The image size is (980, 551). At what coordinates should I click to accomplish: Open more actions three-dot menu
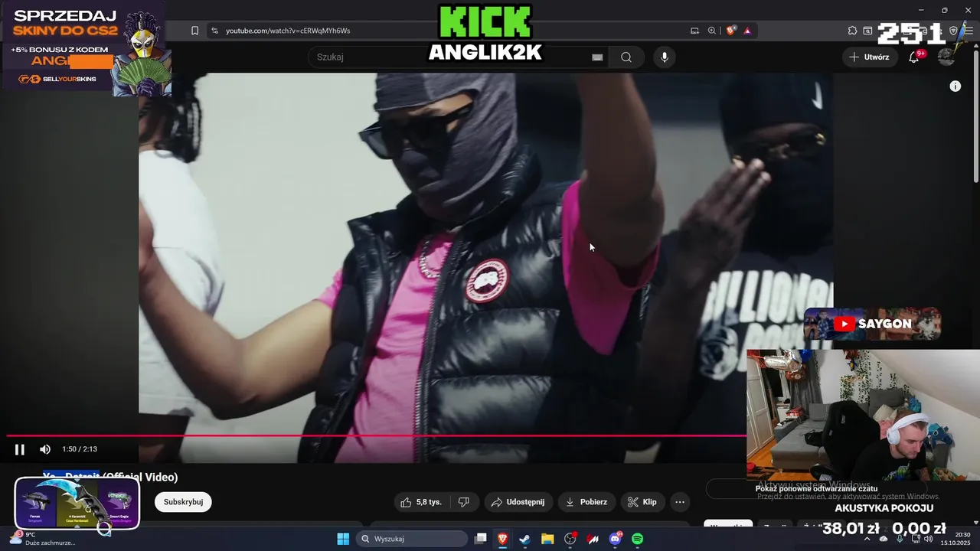tap(680, 502)
